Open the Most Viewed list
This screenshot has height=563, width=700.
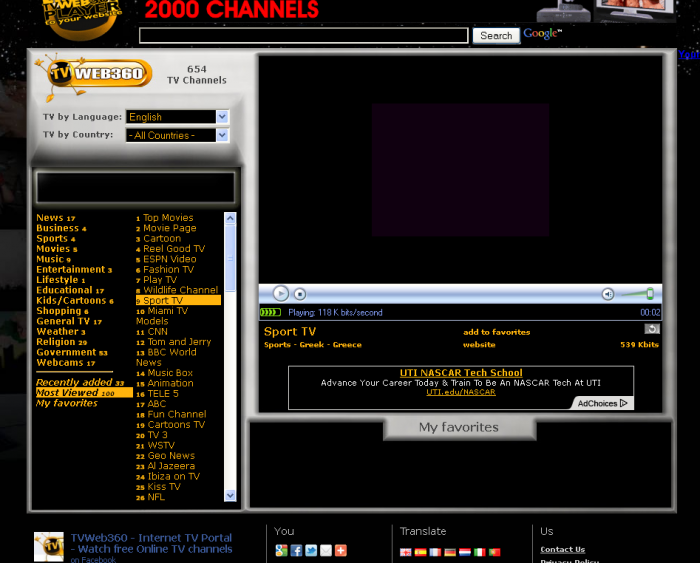tap(84, 392)
